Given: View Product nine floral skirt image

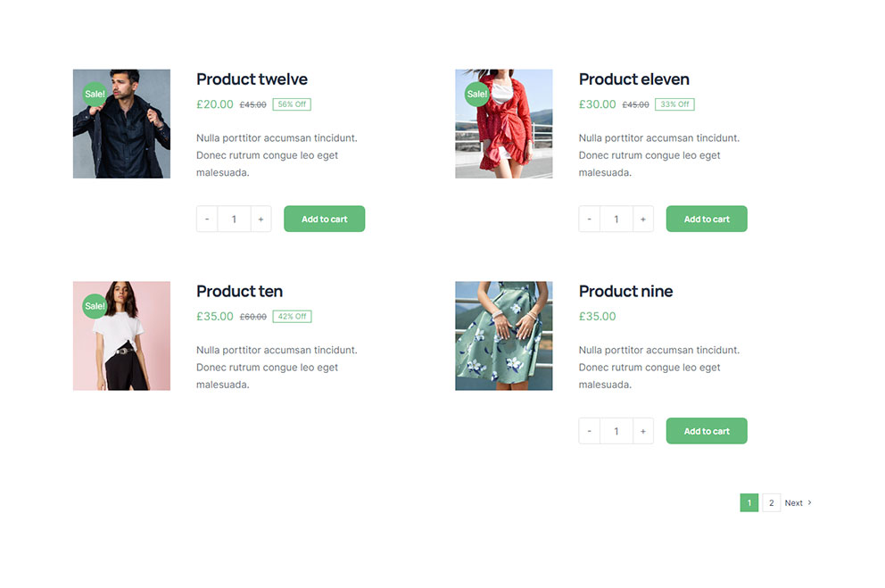Looking at the screenshot, I should point(504,336).
